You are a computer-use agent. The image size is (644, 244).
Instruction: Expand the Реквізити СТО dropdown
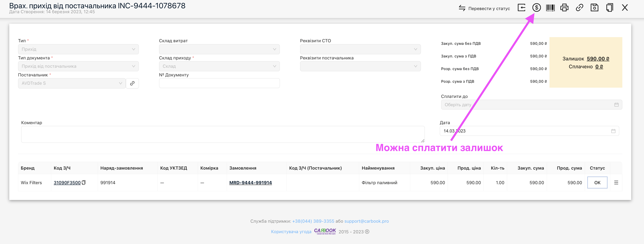(x=360, y=49)
